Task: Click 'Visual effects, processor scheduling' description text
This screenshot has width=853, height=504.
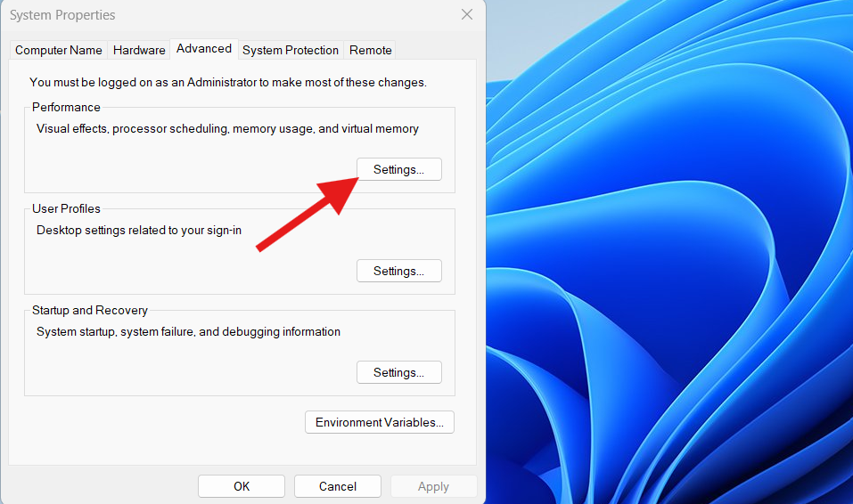Action: pyautogui.click(x=227, y=129)
